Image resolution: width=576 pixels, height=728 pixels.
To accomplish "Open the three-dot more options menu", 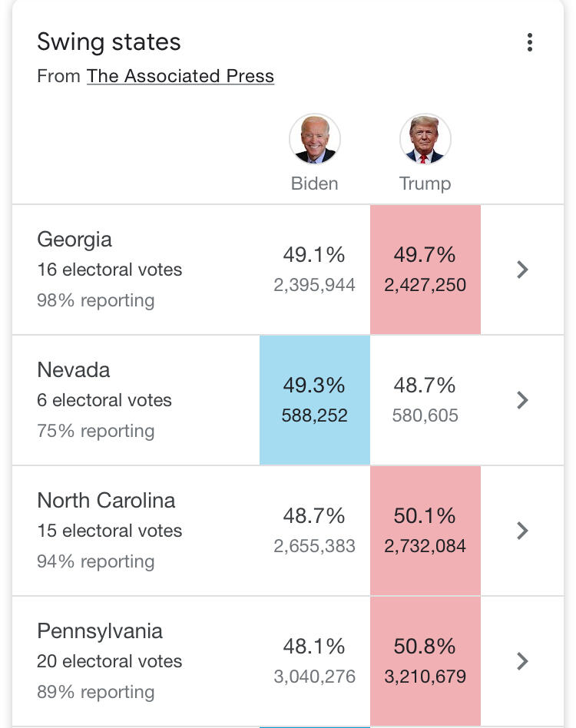I will [530, 43].
